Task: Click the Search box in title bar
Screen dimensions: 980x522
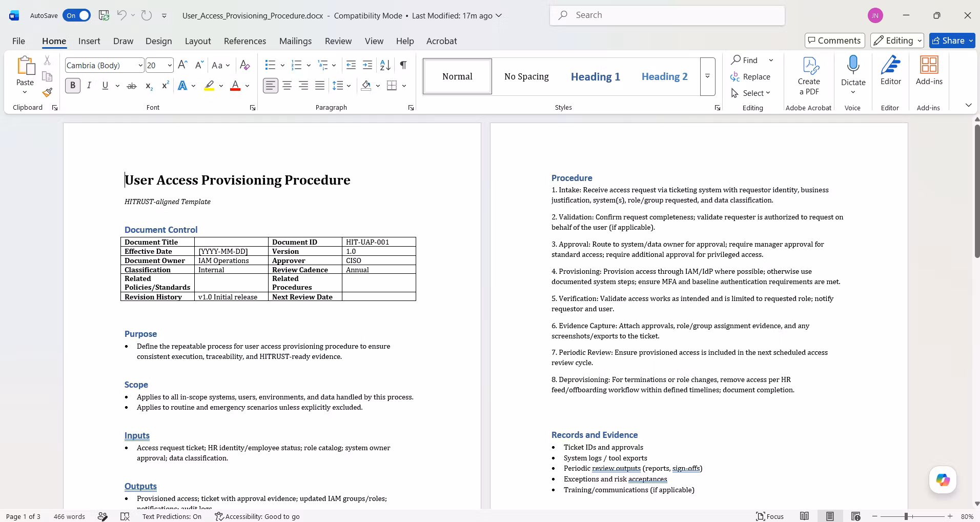Action: coord(667,15)
